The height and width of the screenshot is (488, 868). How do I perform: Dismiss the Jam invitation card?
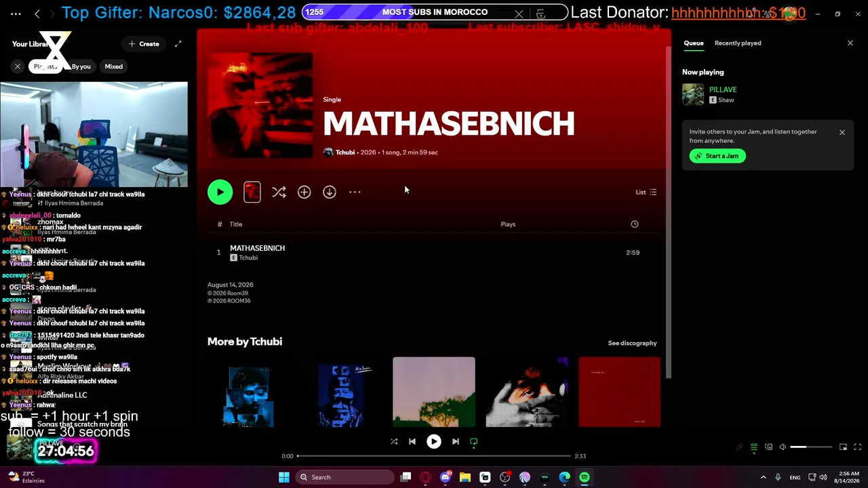tap(842, 133)
